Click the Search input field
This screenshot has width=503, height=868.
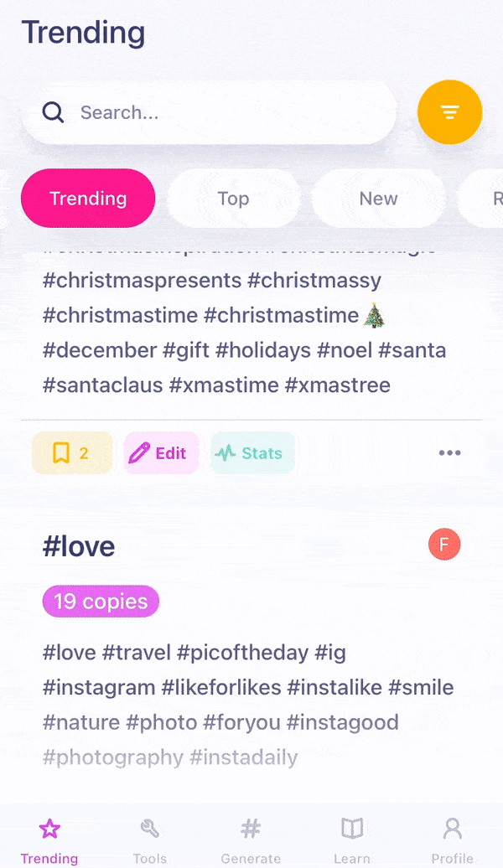(x=226, y=112)
